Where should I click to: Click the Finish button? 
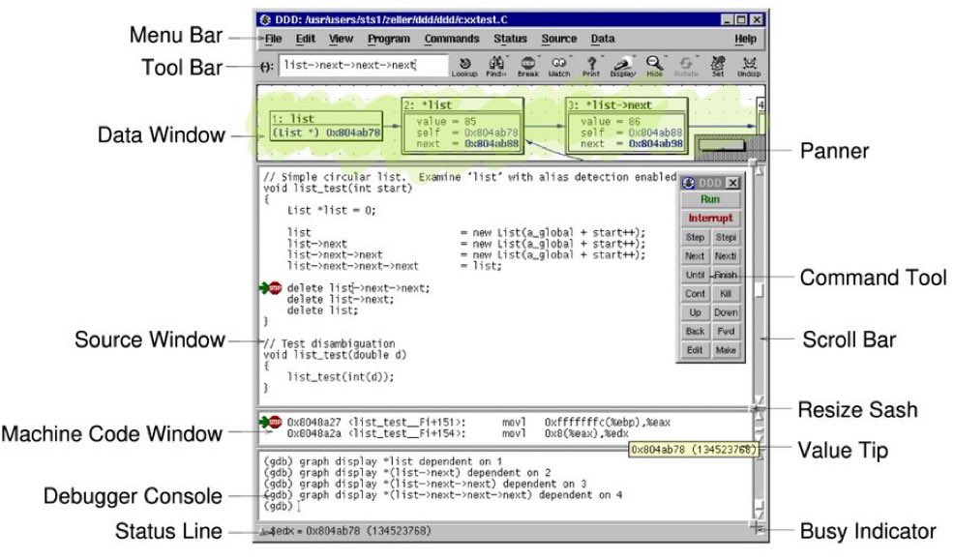click(x=726, y=275)
